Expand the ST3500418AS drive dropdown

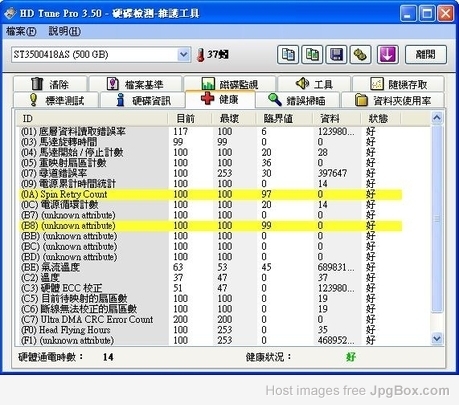click(x=183, y=54)
